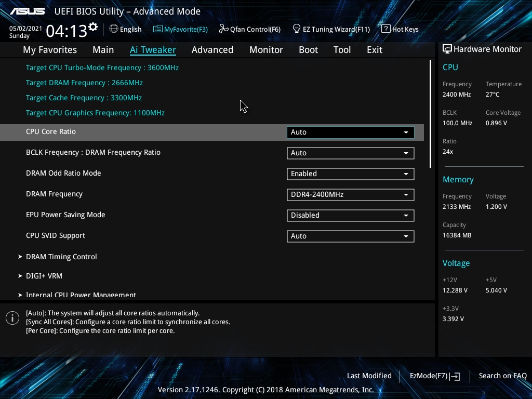Click the info icon in help panel
532x399 pixels.
point(12,318)
